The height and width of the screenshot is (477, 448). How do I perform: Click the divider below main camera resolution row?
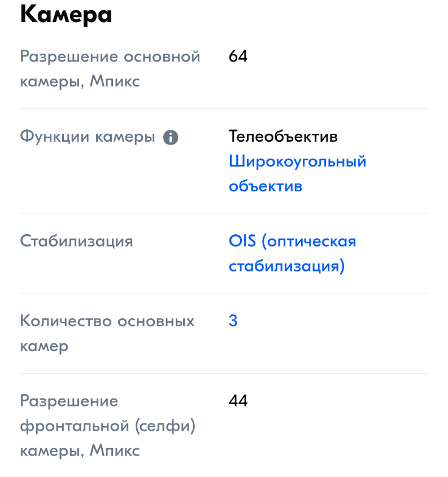click(x=224, y=108)
